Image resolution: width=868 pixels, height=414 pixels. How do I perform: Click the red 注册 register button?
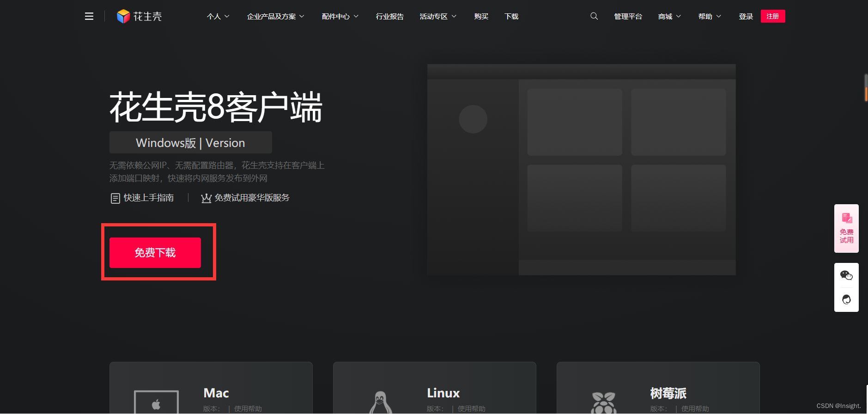pos(773,16)
